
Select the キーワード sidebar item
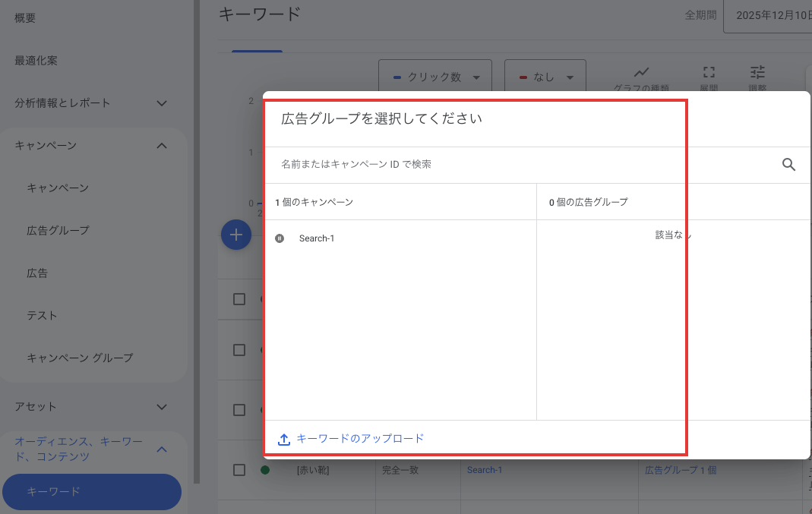(92, 492)
